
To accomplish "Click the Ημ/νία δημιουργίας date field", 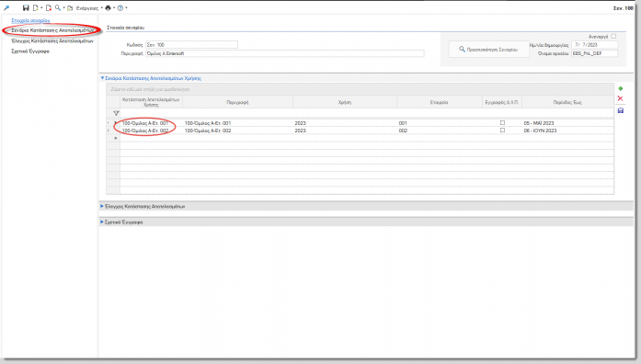I will coord(594,45).
